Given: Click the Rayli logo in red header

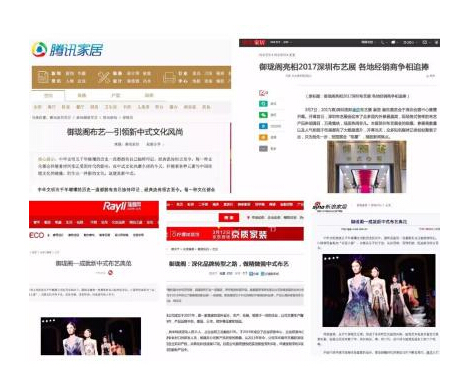Looking at the screenshot, I should (122, 207).
